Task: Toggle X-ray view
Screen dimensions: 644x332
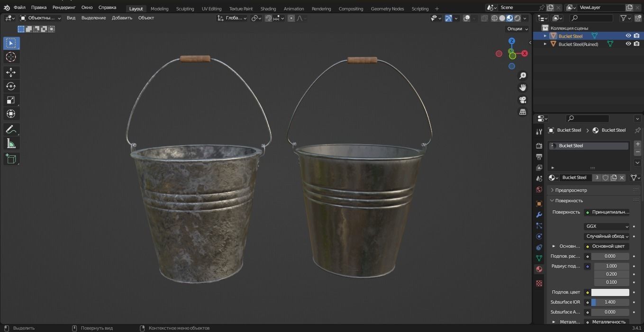Action: tap(484, 18)
